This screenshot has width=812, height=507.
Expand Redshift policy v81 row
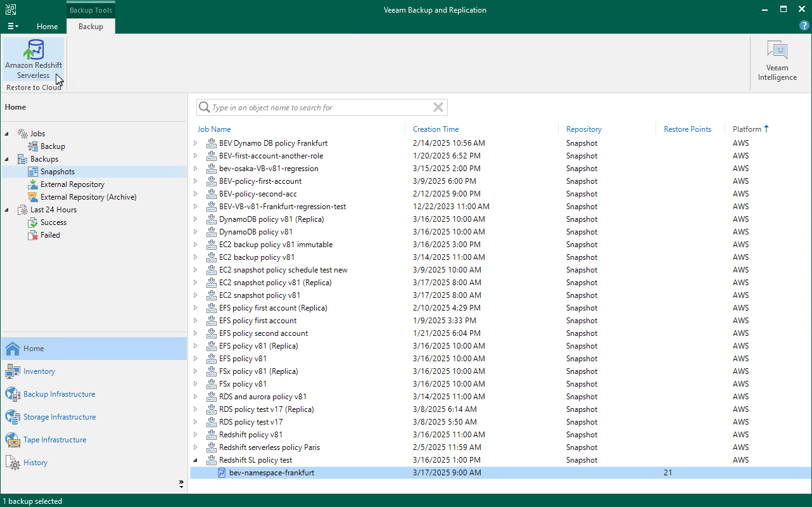tap(196, 435)
